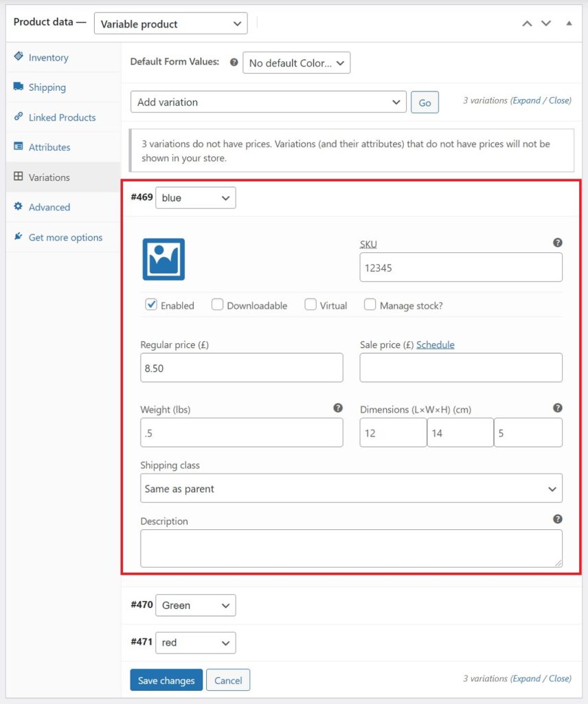The image size is (588, 704).
Task: Click the top Expand variations link
Action: click(527, 100)
